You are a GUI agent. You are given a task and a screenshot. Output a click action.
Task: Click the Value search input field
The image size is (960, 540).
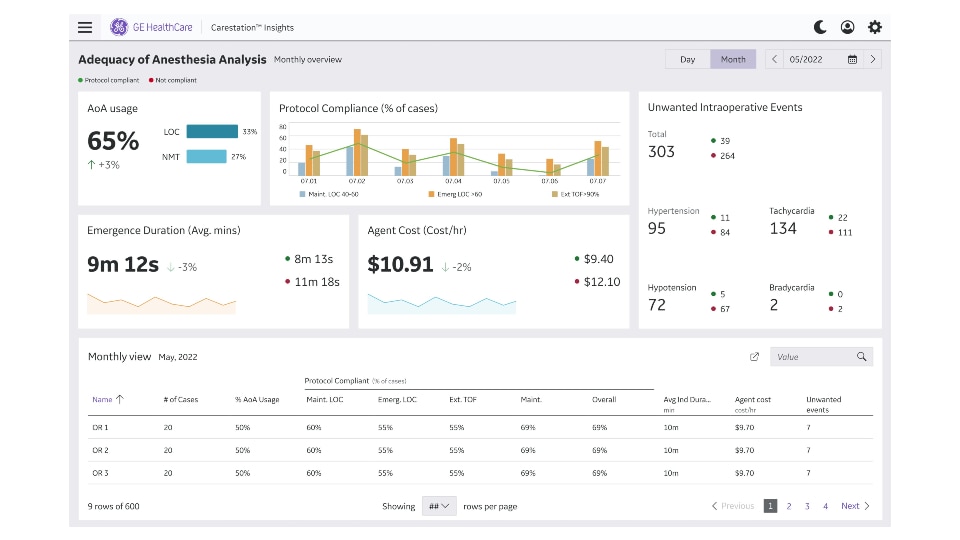[810, 357]
